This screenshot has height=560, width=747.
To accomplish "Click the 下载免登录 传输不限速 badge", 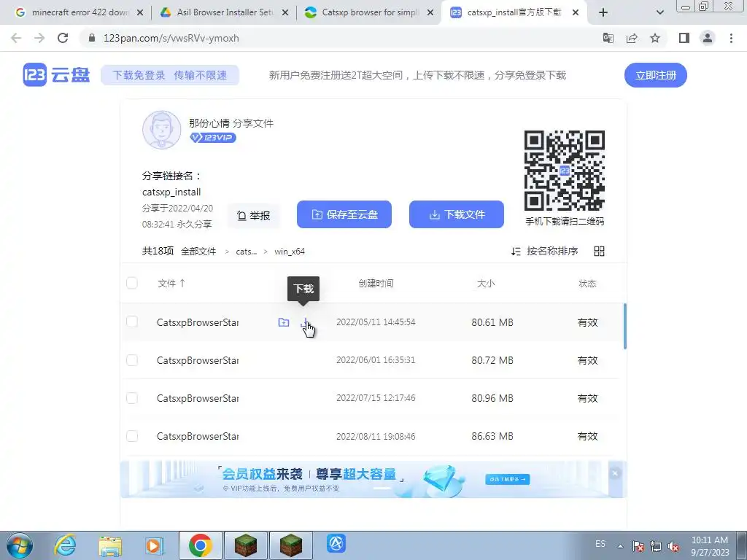I will (x=169, y=75).
